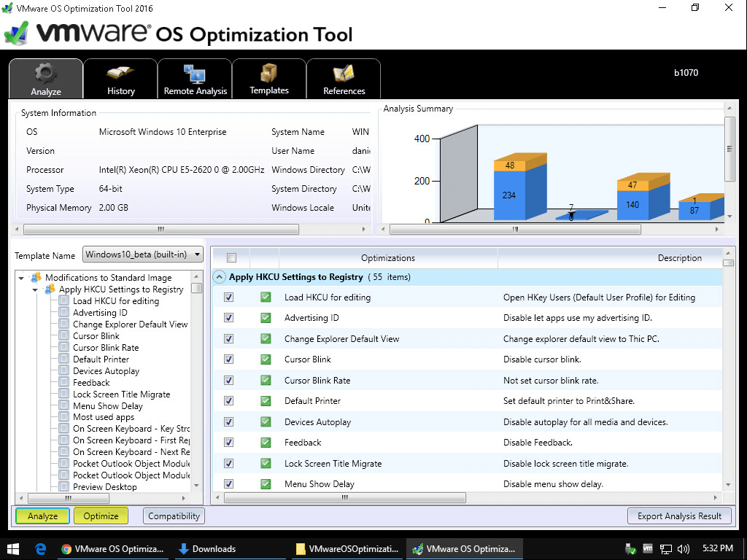Select Lock Screen Title Migrate in tree
The image size is (747, 560).
(x=122, y=394)
